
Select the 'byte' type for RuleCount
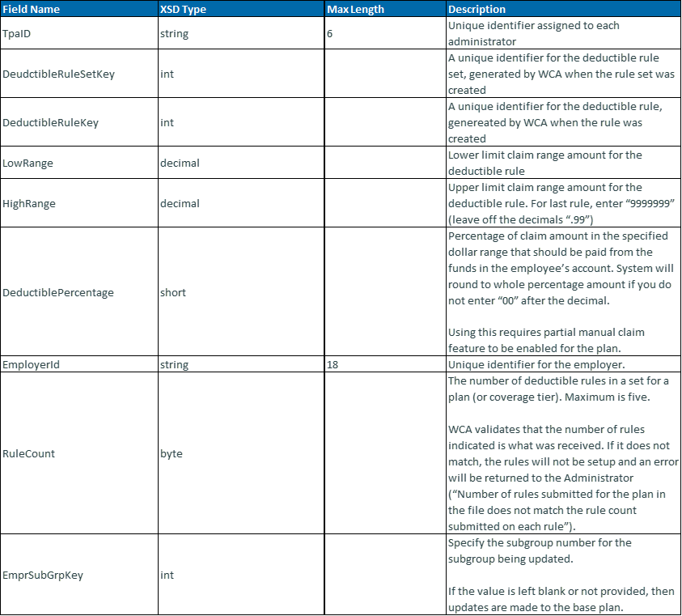point(171,454)
